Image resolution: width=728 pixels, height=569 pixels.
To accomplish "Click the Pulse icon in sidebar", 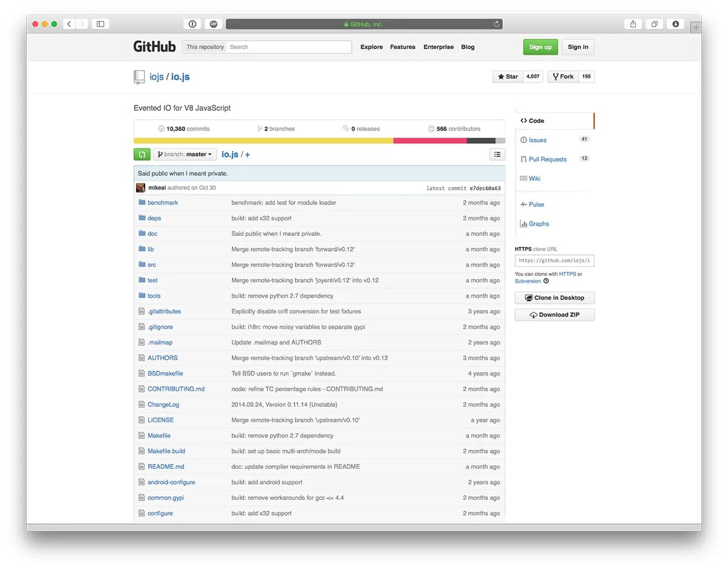I will pyautogui.click(x=524, y=204).
